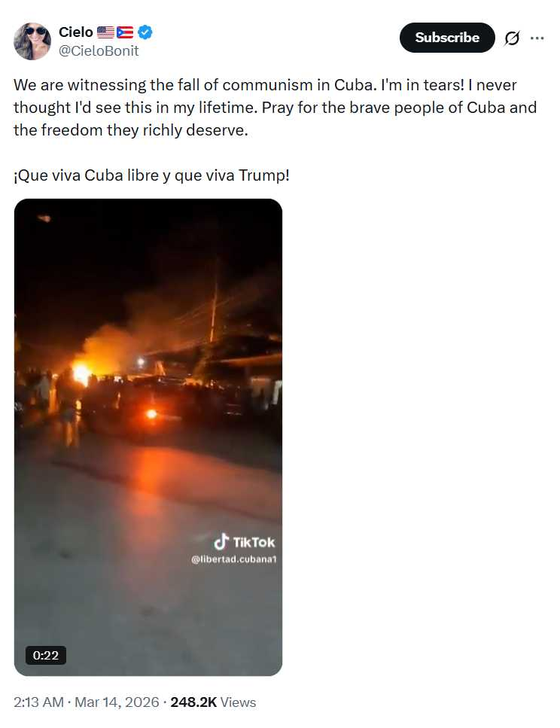Click the 248.2K Views count
The height and width of the screenshot is (728, 560).
click(213, 702)
